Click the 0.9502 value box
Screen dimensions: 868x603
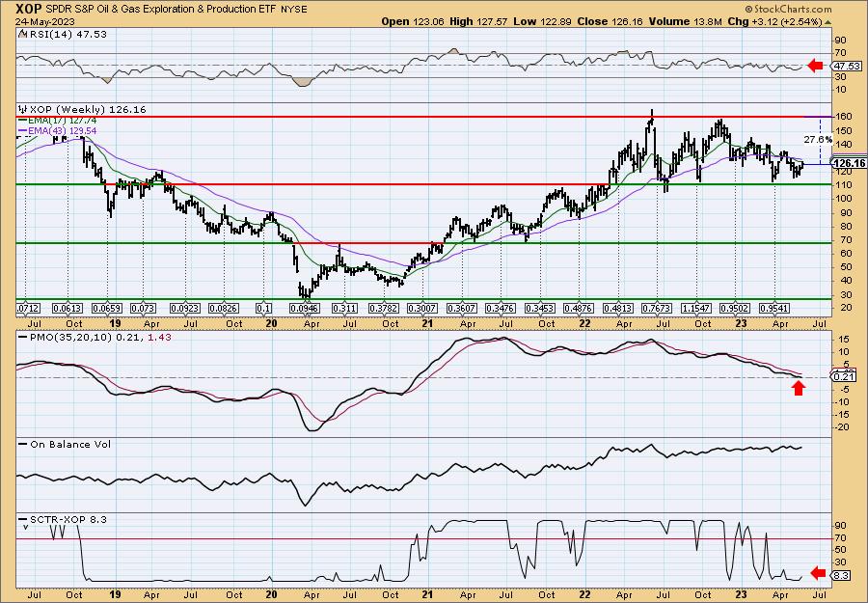coord(735,308)
